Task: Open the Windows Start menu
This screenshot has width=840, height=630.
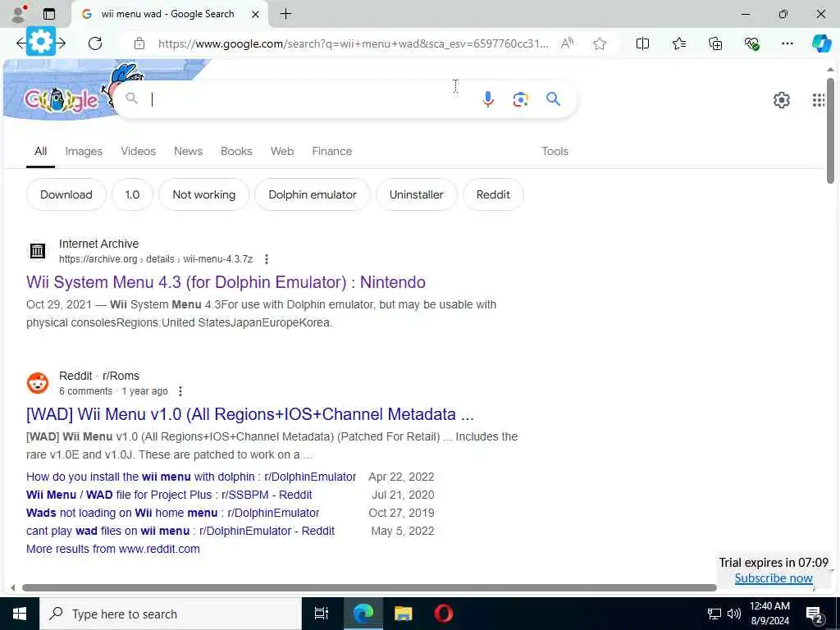Action: pyautogui.click(x=20, y=614)
